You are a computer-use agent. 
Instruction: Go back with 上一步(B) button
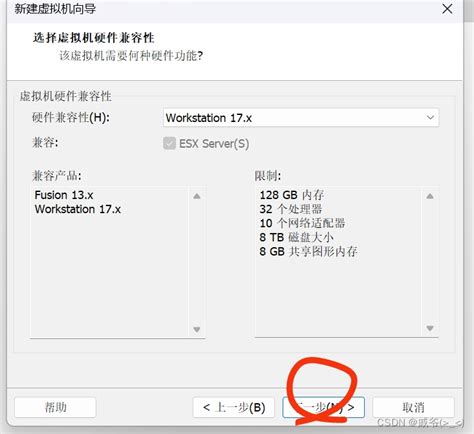234,407
